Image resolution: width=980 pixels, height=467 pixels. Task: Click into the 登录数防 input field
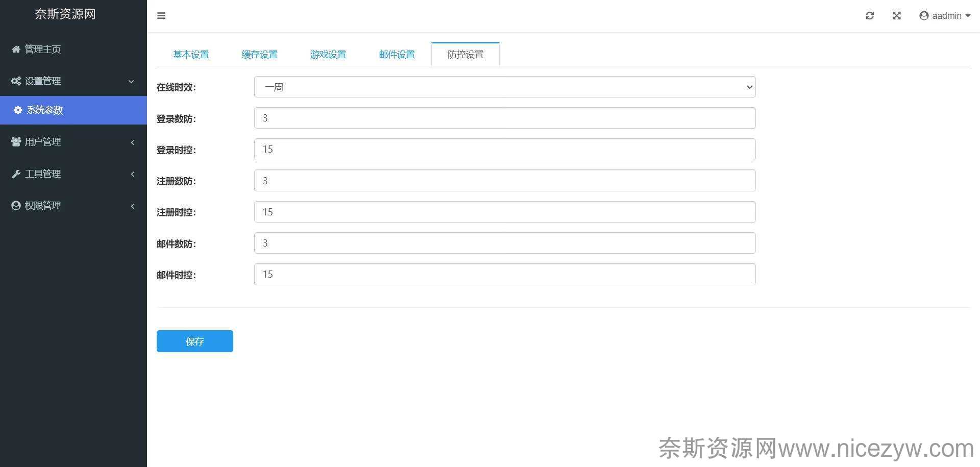504,118
